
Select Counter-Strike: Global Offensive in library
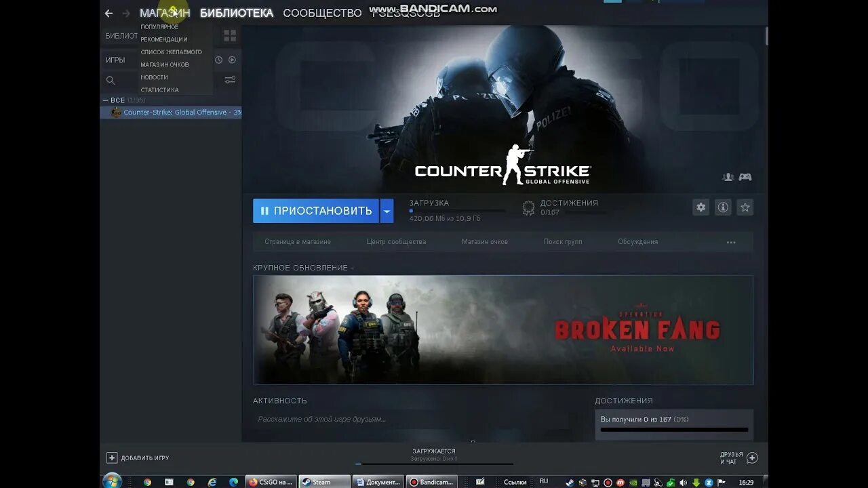tap(171, 113)
